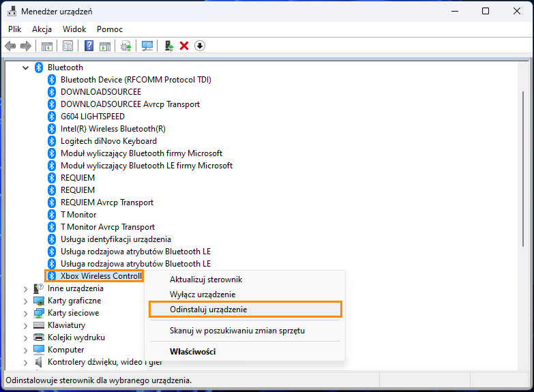Toggle the action pane toolbar icon
Image resolution: width=534 pixels, height=392 pixels.
(105, 46)
